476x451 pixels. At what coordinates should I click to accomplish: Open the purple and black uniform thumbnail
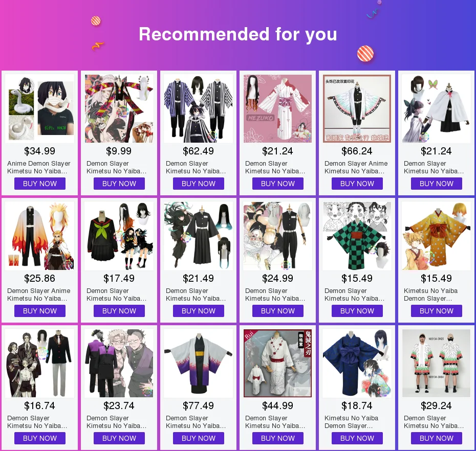click(119, 363)
